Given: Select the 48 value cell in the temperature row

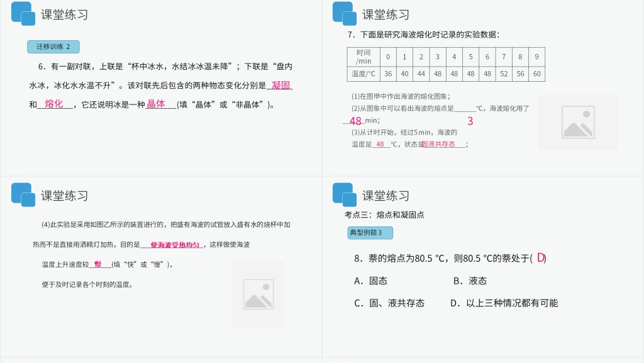Looking at the screenshot, I should 437,74.
